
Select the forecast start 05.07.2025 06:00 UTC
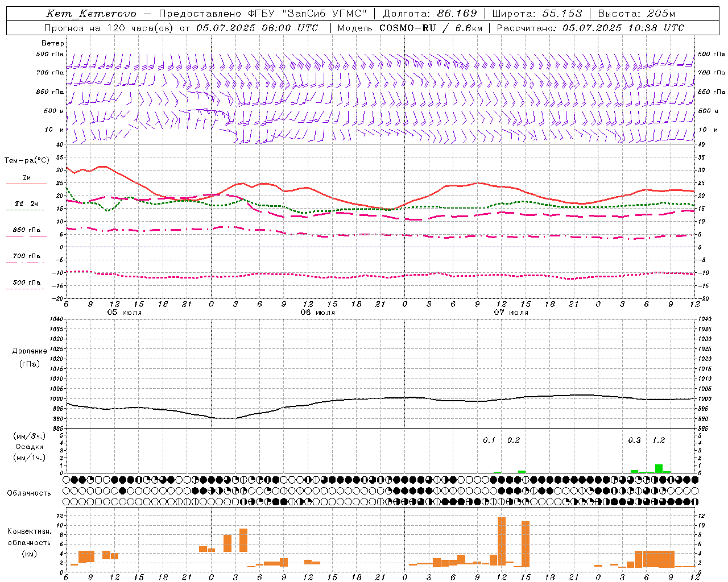[x=257, y=28]
